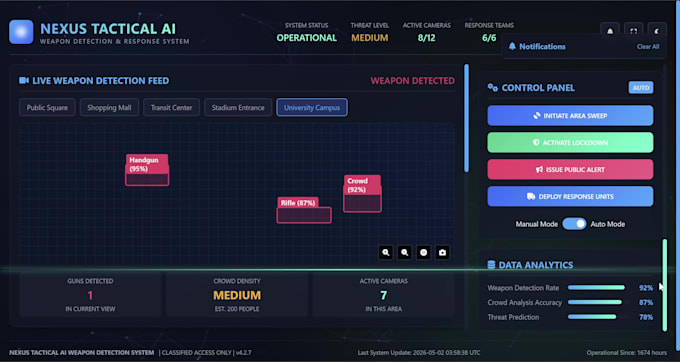680x362 pixels.
Task: Click video camera icon beside Live Feed title
Action: pyautogui.click(x=24, y=81)
